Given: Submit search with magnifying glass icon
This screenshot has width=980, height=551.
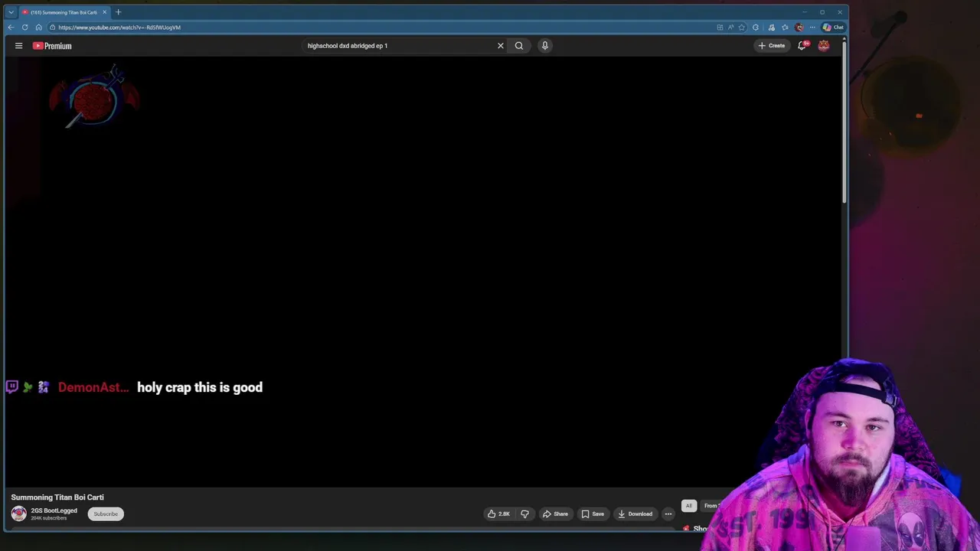Looking at the screenshot, I should pyautogui.click(x=519, y=46).
